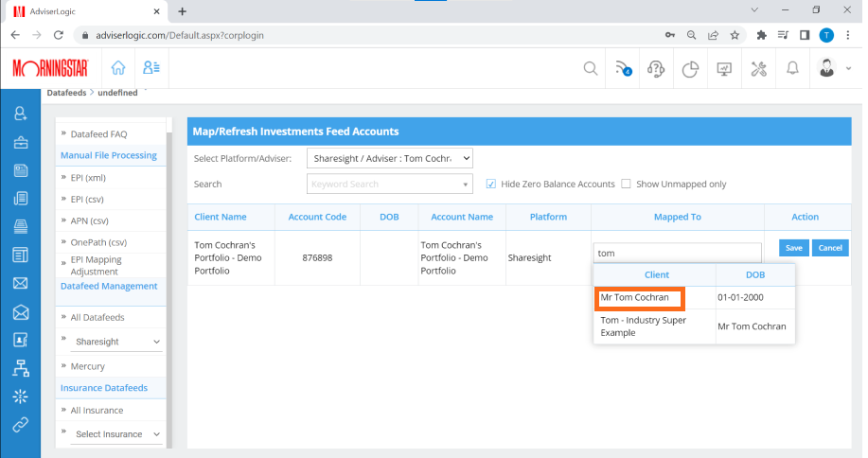Sort by Account Code column header
This screenshot has height=458, width=868.
(x=317, y=217)
